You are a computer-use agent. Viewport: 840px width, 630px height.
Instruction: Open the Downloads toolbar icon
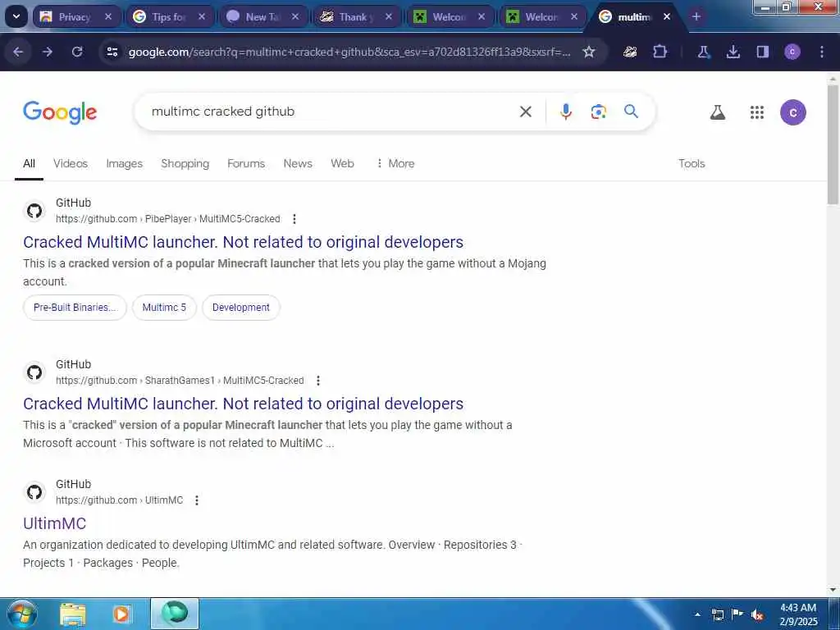[733, 52]
